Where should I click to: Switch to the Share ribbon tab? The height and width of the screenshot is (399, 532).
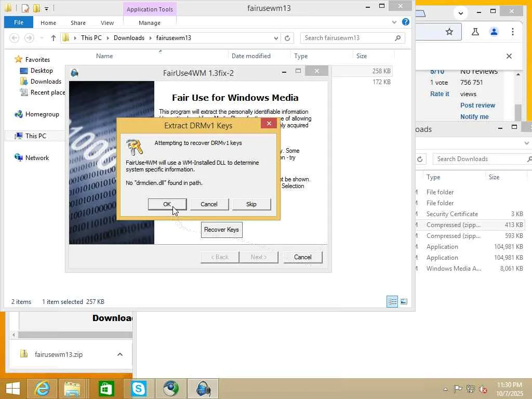click(78, 23)
